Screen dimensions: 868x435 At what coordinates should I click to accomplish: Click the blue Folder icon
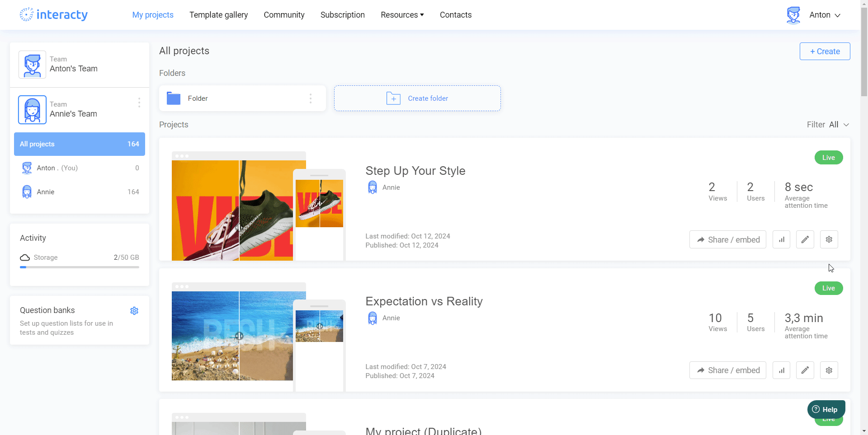[x=174, y=98]
